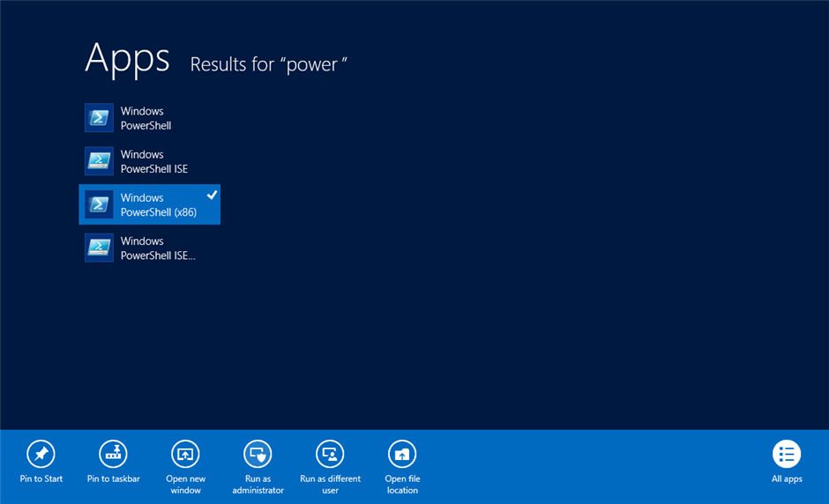The image size is (829, 504).
Task: Uncheck the checkmark on Windows PowerShell (x86)
Action: pos(212,195)
